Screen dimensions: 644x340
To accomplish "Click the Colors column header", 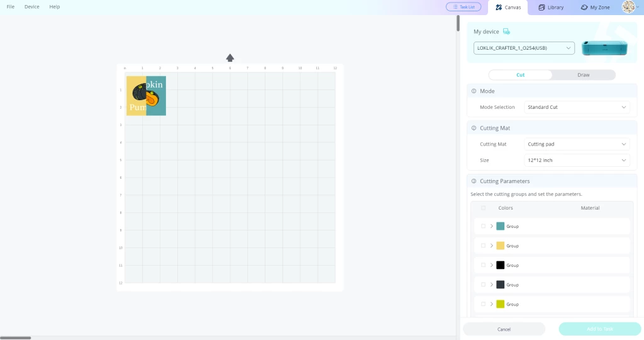I will 506,208.
